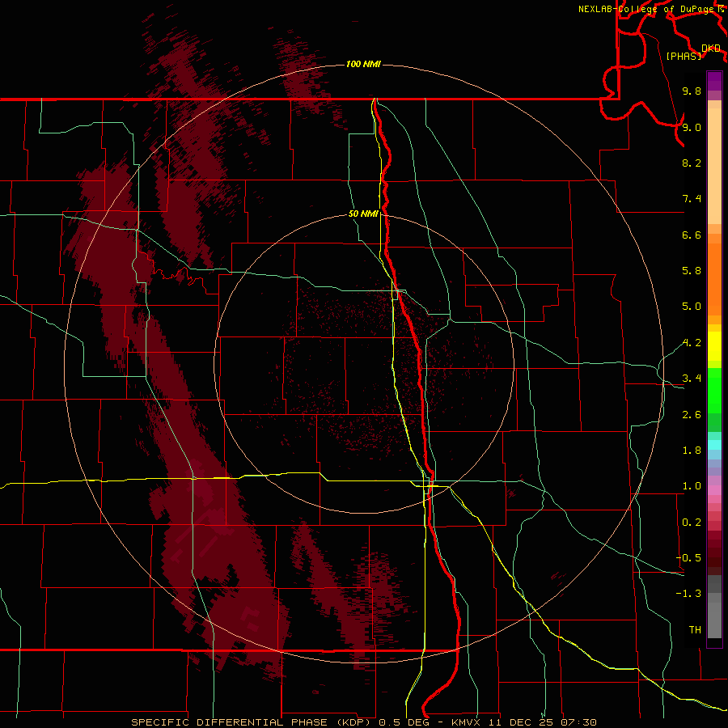
Task: Click the pink segment of the color bar
Action: [714, 490]
